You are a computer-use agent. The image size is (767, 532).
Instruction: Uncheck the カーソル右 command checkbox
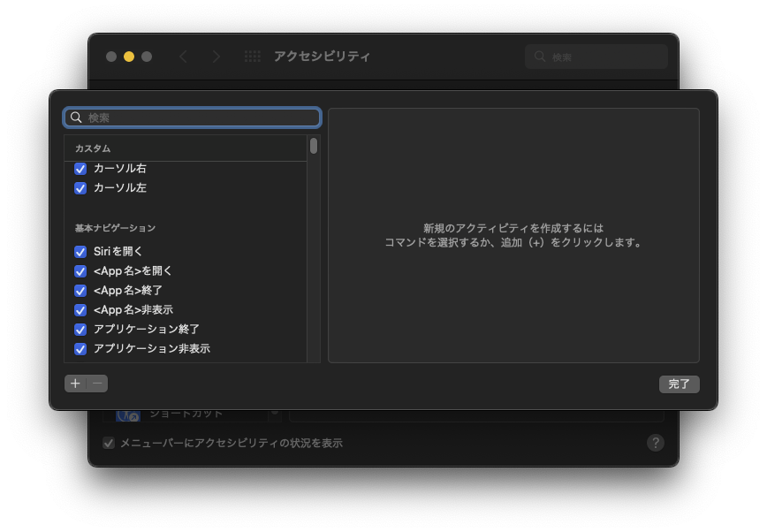tap(80, 169)
